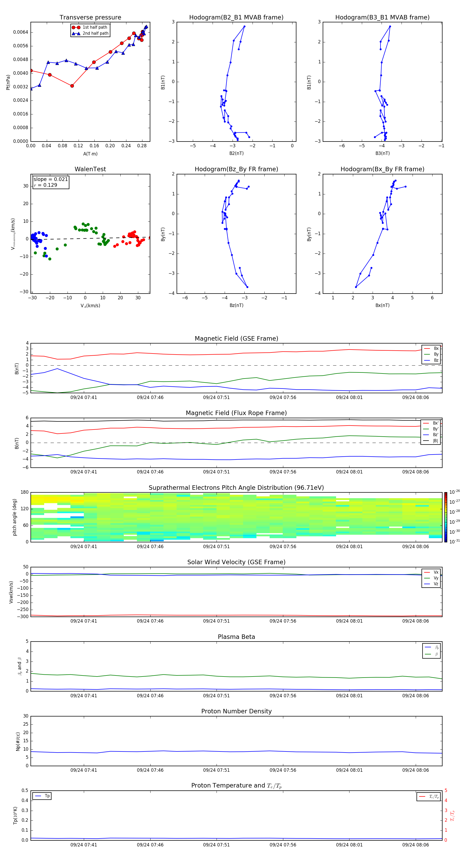
Task: Click 'Solar Wind Velocity (GSE Frame)' title
Action: [236, 562]
